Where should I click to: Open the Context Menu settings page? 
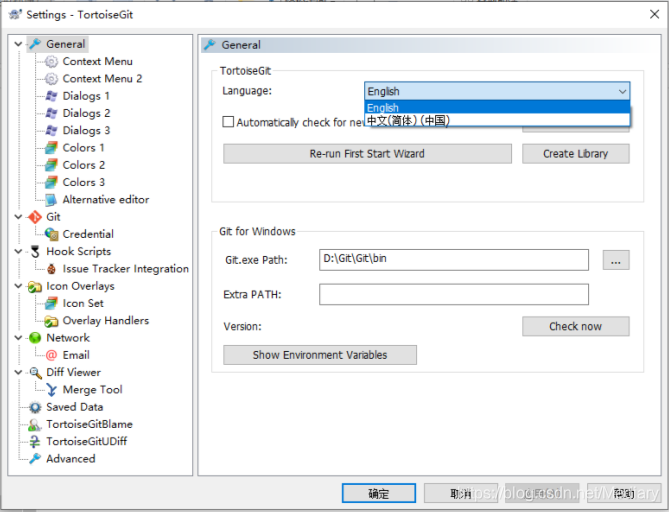97,61
